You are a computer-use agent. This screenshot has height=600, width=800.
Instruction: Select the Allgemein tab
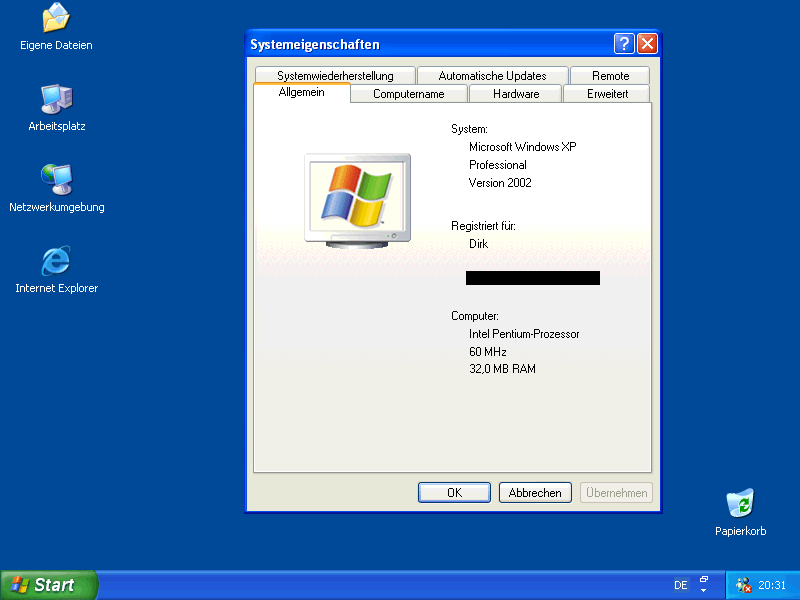302,92
